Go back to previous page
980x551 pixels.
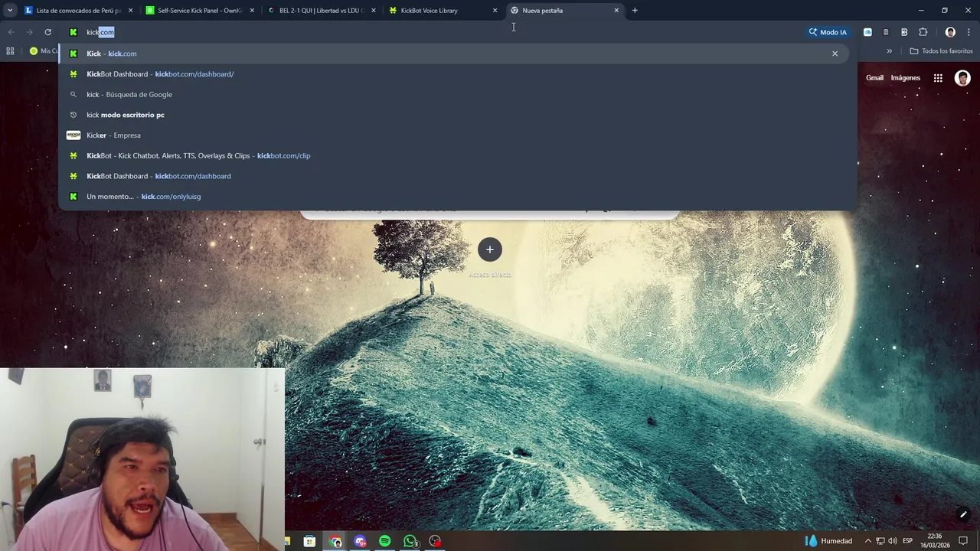tap(11, 32)
